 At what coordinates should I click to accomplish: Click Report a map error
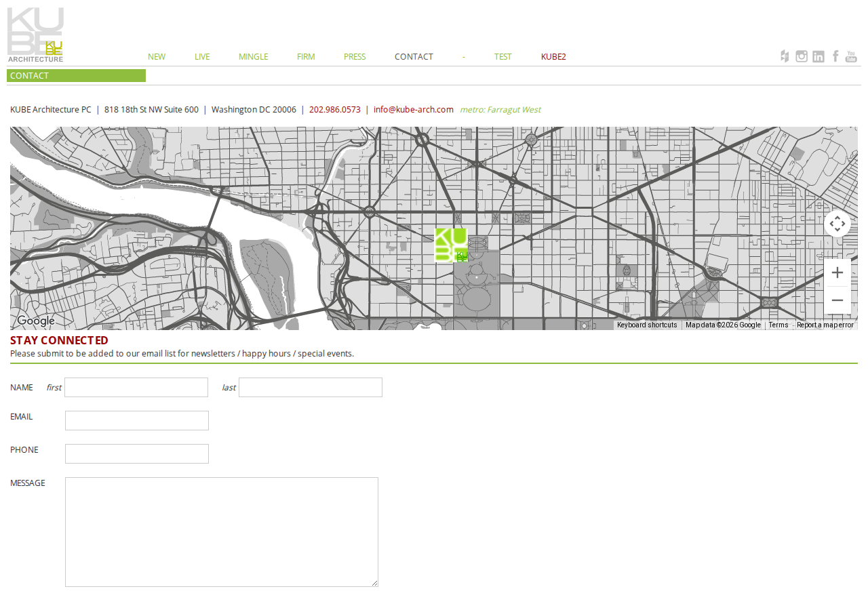click(825, 325)
